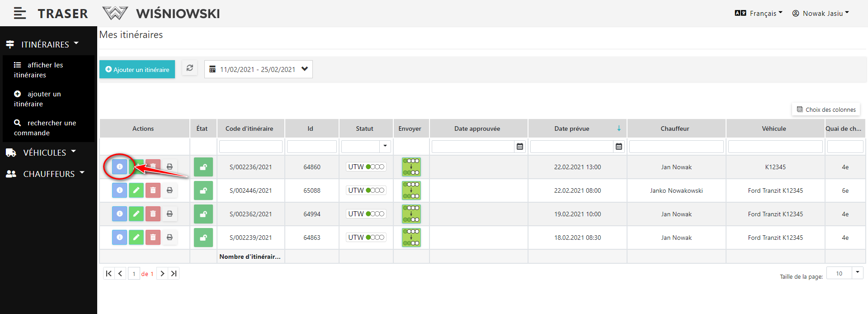The width and height of the screenshot is (868, 314).
Task: Print itinerary S/002239/2021
Action: [170, 238]
